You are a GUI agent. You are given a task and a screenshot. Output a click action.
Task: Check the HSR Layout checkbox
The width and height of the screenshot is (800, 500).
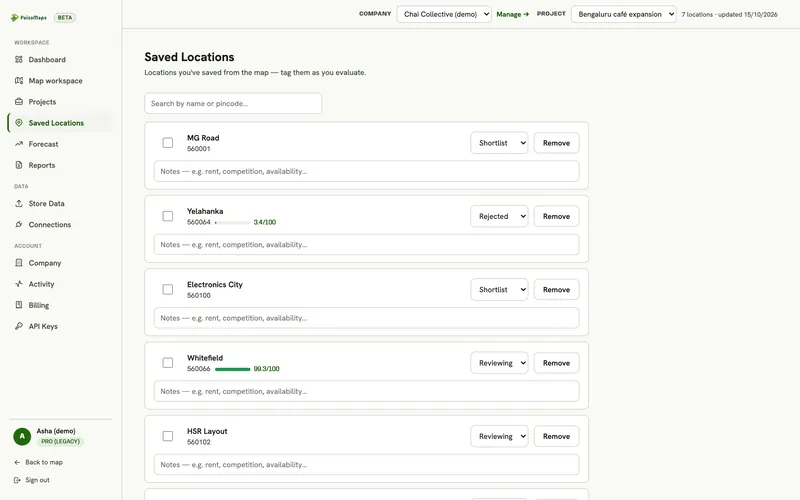pyautogui.click(x=167, y=436)
